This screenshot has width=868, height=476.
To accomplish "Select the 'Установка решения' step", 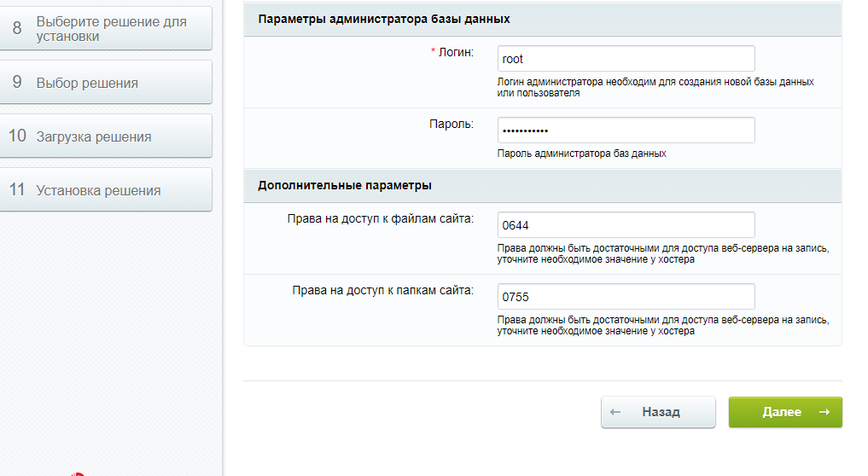I will (x=98, y=190).
